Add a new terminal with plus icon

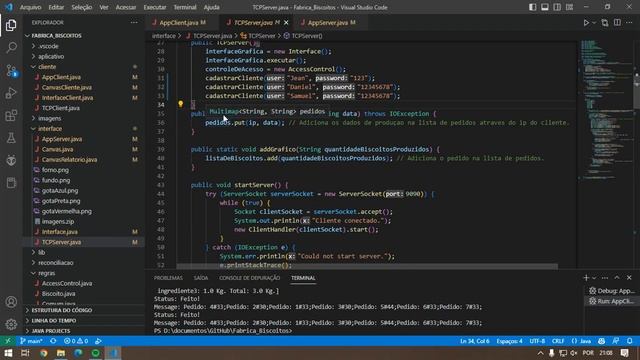point(586,278)
